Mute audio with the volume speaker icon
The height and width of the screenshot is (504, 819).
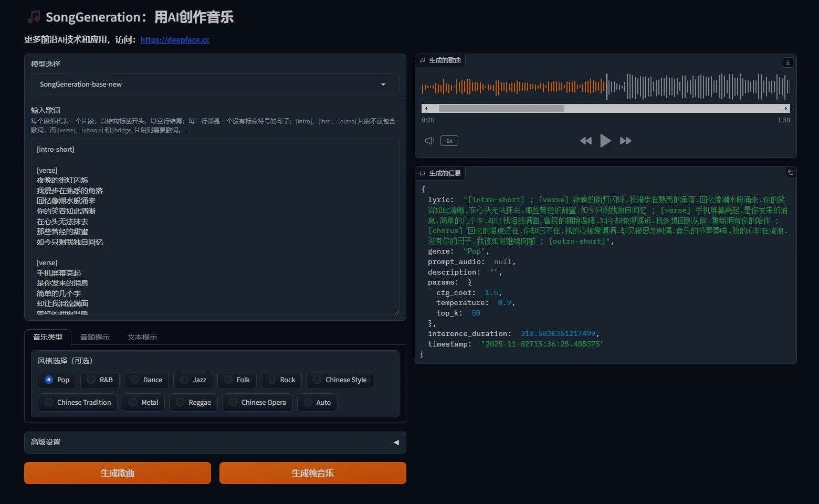click(429, 141)
